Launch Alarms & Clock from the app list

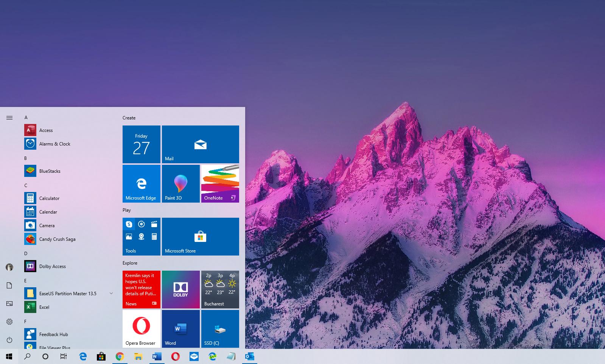click(68, 144)
